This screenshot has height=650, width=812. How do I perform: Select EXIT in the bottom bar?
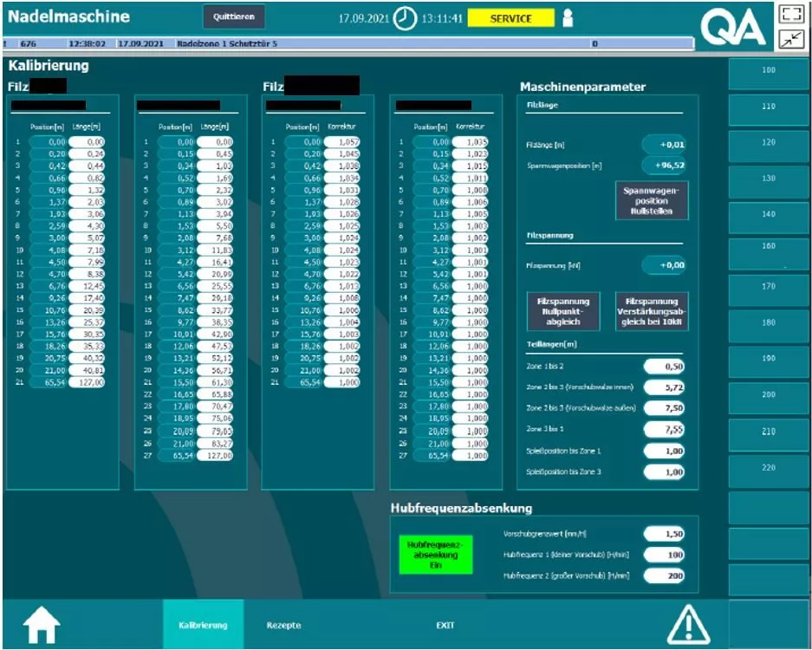pos(445,625)
